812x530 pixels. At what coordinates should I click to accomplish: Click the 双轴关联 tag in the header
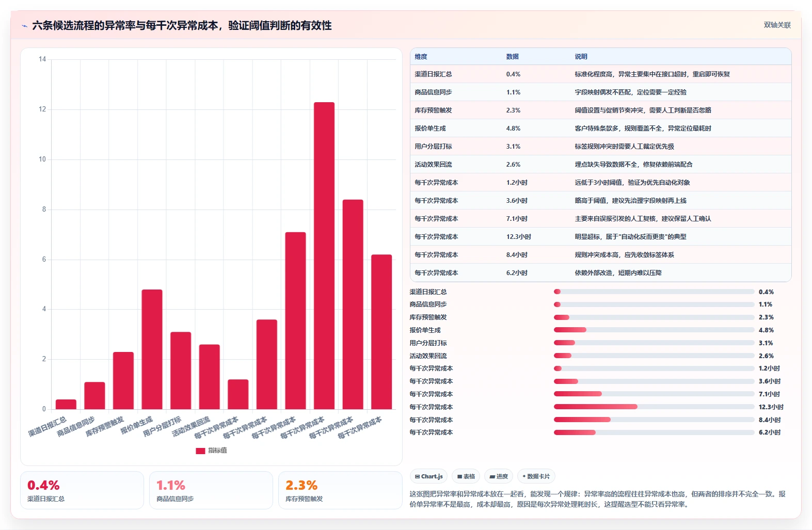pyautogui.click(x=777, y=25)
